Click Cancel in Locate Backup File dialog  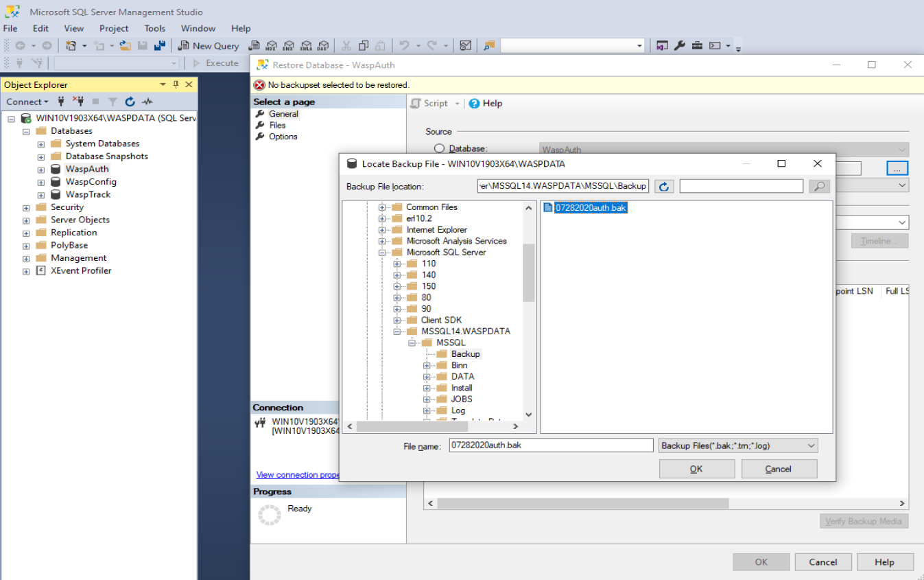coord(779,469)
